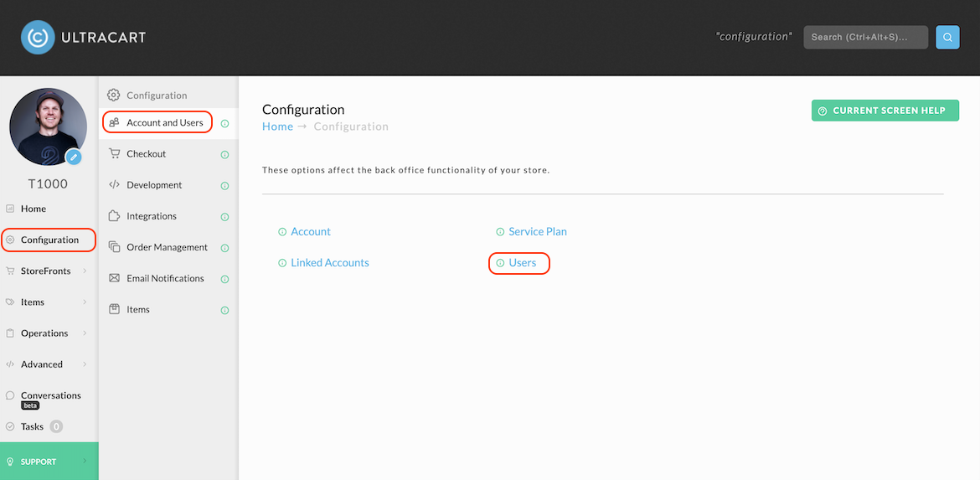Click the UltraCart logo icon

tap(38, 38)
